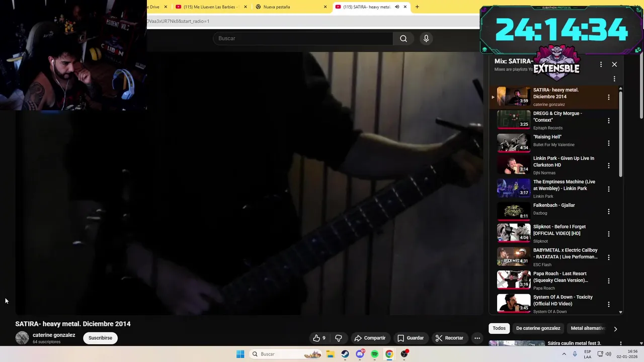Viewport: 644px width, 362px height.
Task: Play Falkenbach Gjallar video thumbnail
Action: pos(514,211)
